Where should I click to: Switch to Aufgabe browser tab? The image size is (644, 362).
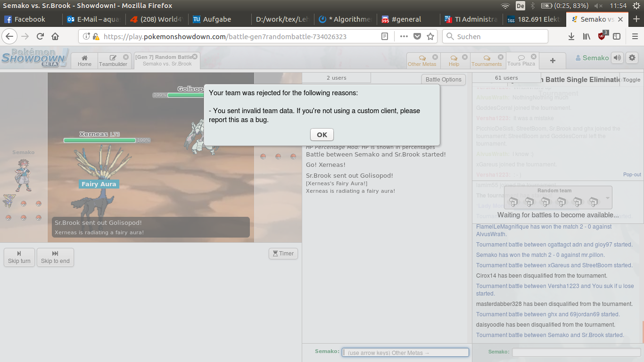pos(219,19)
